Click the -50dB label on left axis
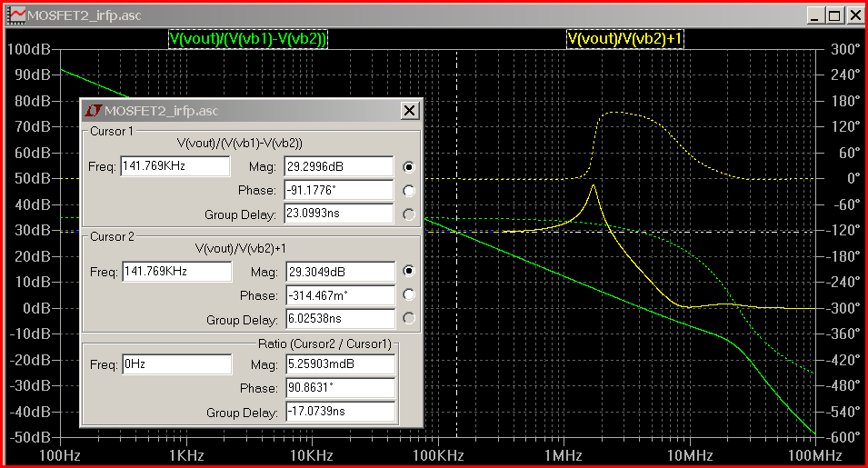 tap(29, 437)
